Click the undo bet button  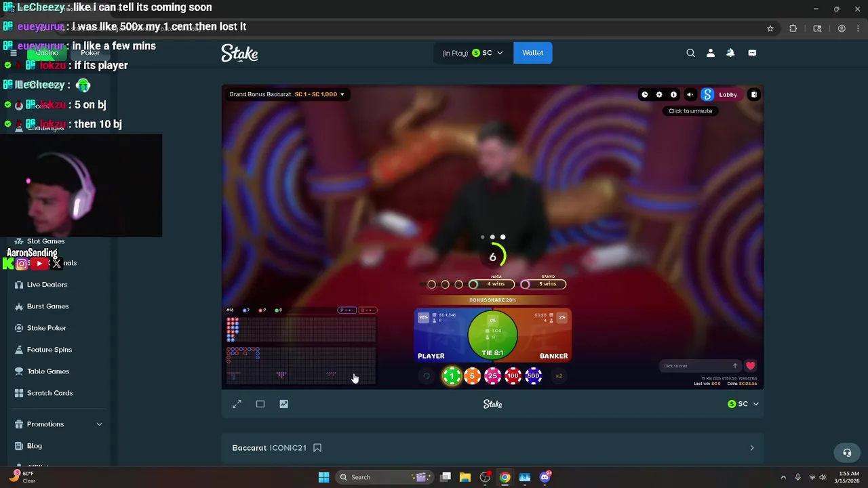[x=426, y=376]
